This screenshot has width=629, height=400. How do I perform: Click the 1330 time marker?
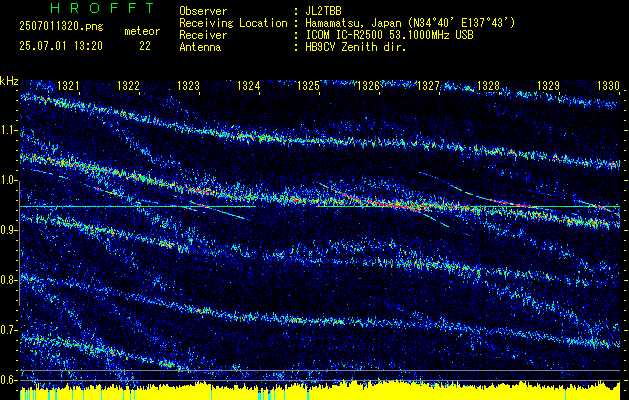[x=608, y=86]
